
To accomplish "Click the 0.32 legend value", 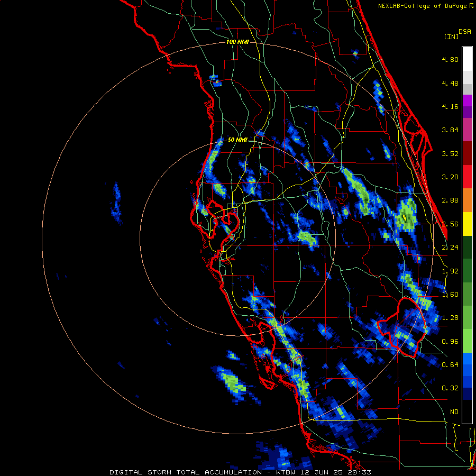I will [x=450, y=388].
